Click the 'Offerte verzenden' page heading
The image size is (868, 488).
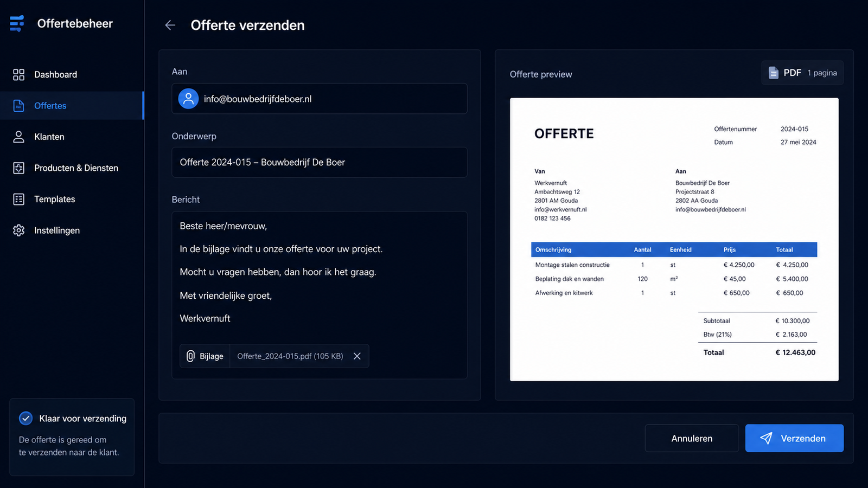248,25
